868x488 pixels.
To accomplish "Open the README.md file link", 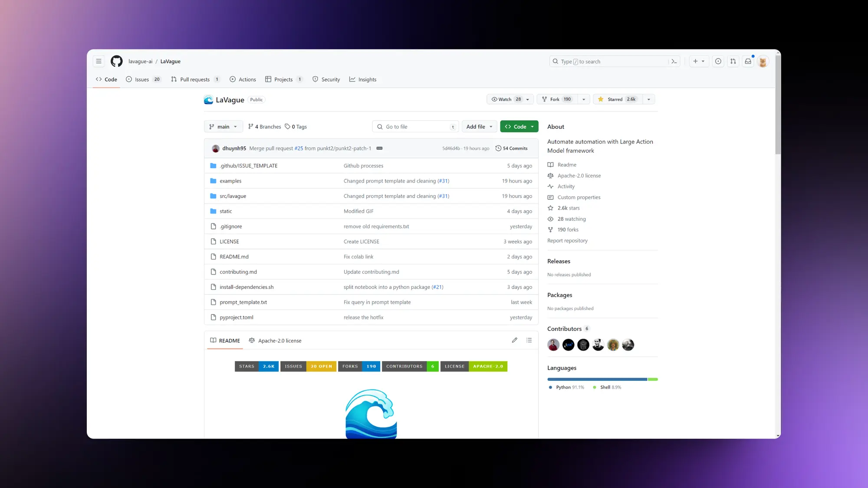I will click(x=234, y=256).
